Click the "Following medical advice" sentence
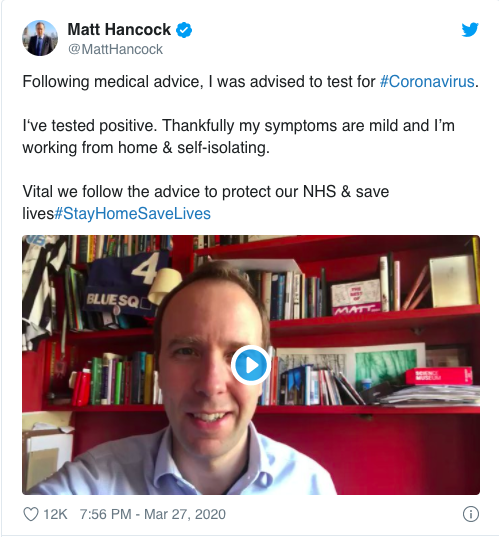 point(250,82)
